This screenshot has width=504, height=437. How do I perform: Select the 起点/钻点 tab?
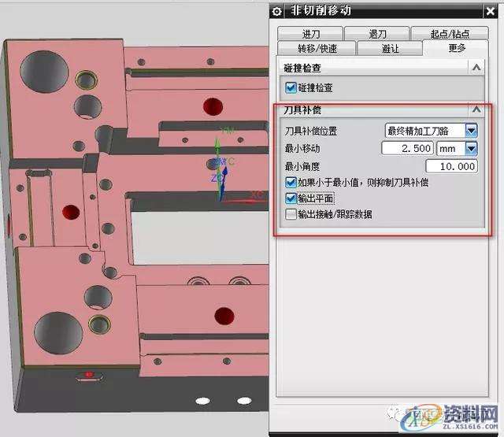click(x=450, y=34)
